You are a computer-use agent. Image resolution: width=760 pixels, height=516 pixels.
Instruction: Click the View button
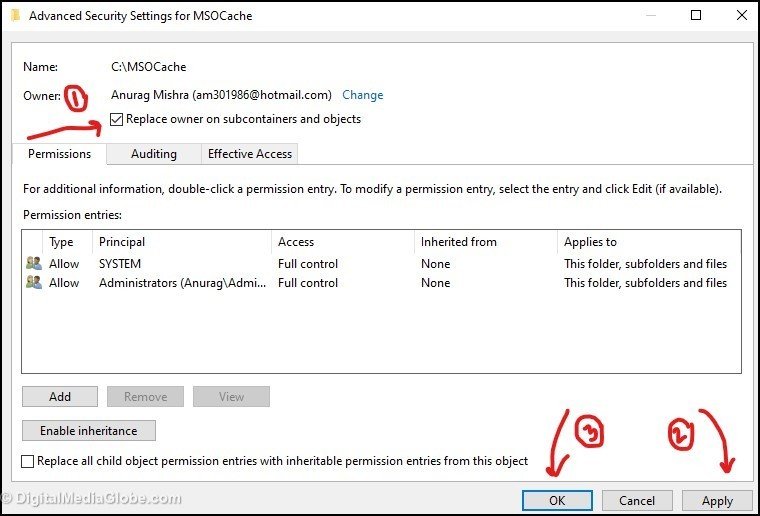point(231,397)
